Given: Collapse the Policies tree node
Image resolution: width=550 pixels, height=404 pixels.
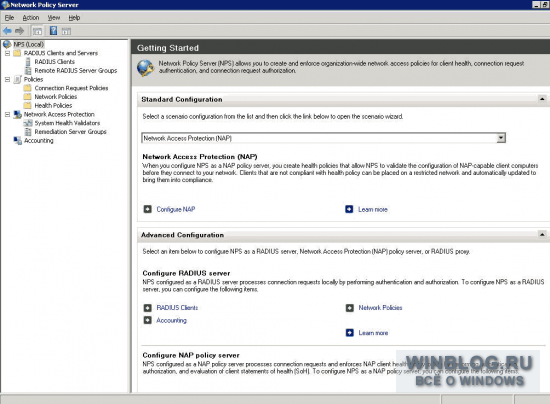Looking at the screenshot, I should (x=7, y=80).
